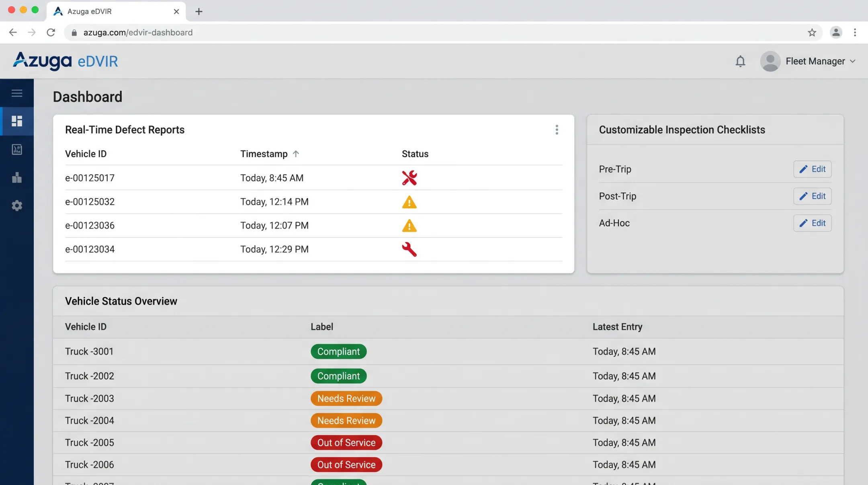
Task: Open Chrome three-dot menu
Action: [x=855, y=32]
